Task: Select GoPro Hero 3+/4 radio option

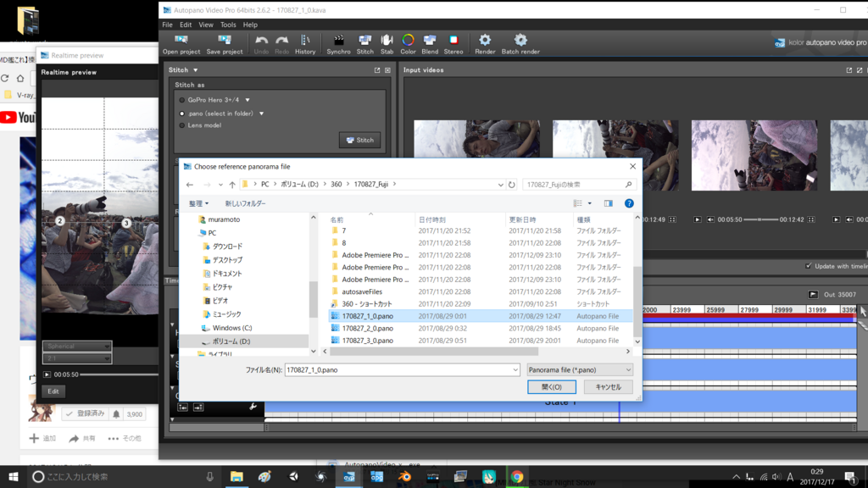Action: [x=182, y=100]
